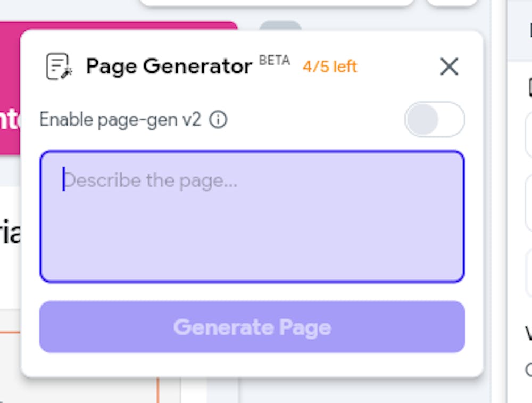
Task: Click the info icon beside page-gen v2
Action: tap(218, 120)
